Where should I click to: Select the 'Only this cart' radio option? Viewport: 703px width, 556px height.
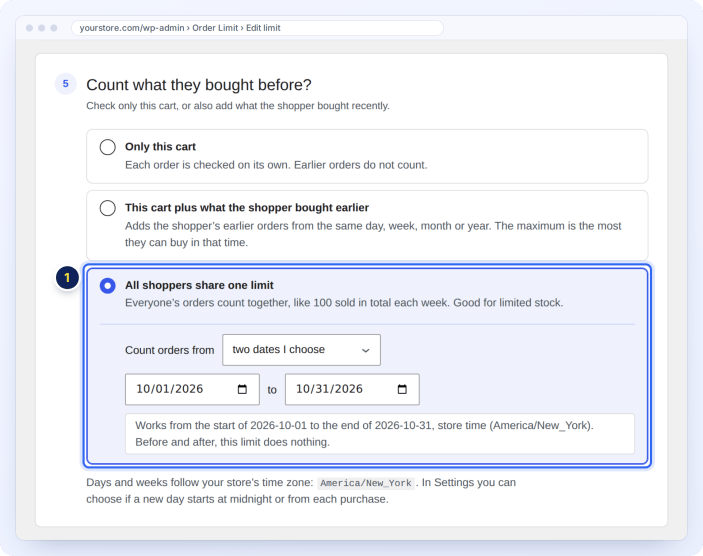click(108, 147)
